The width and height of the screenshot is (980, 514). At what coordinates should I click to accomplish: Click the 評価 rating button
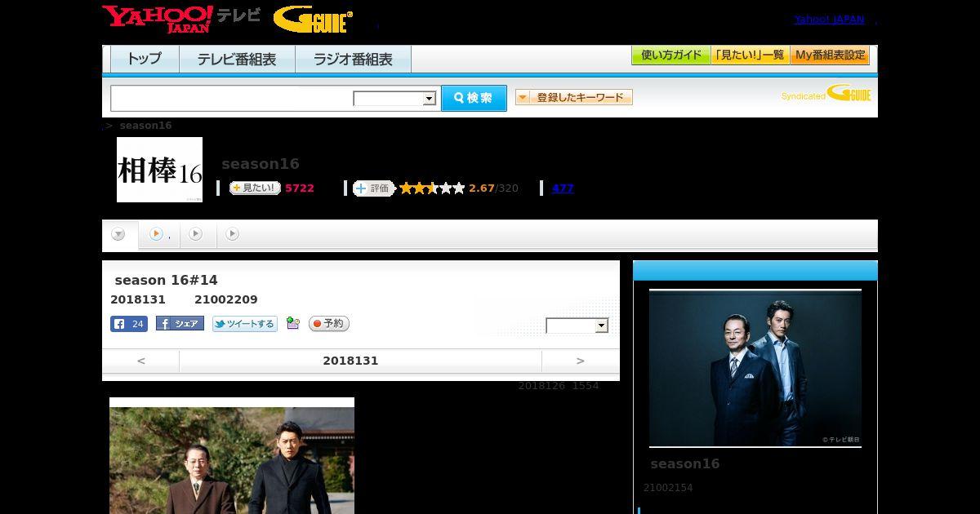(373, 188)
